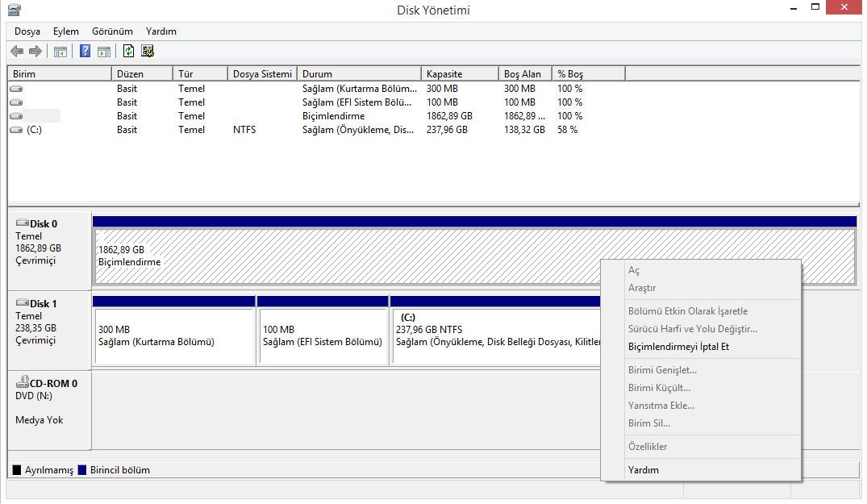Sort by the Tür column header

click(200, 73)
